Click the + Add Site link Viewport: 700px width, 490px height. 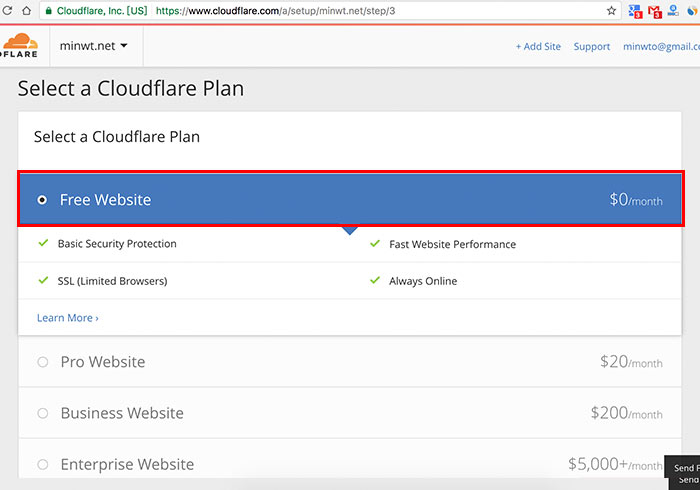pyautogui.click(x=538, y=46)
